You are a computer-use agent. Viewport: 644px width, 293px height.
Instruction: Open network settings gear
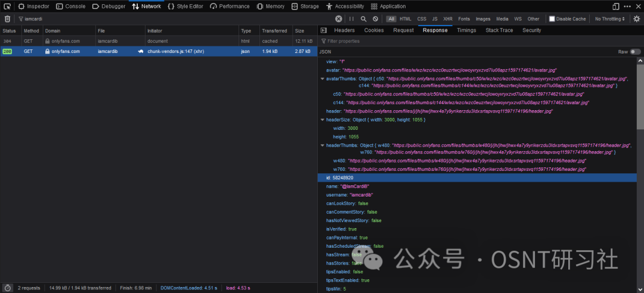pos(637,19)
